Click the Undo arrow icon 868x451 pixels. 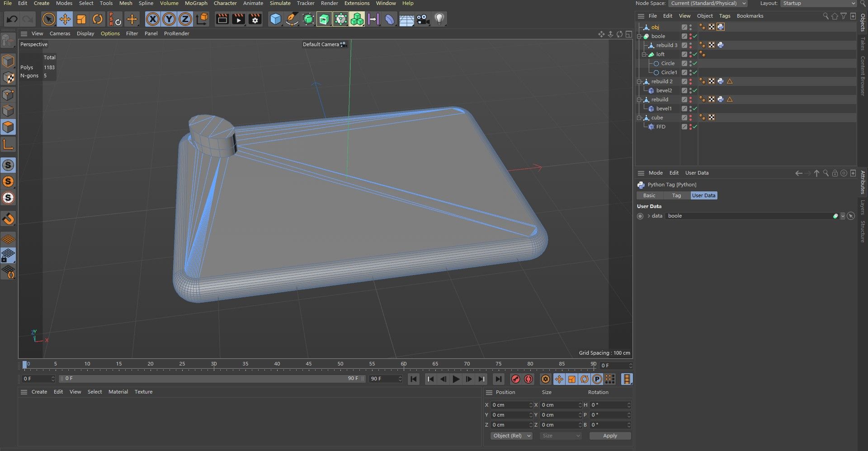(12, 19)
